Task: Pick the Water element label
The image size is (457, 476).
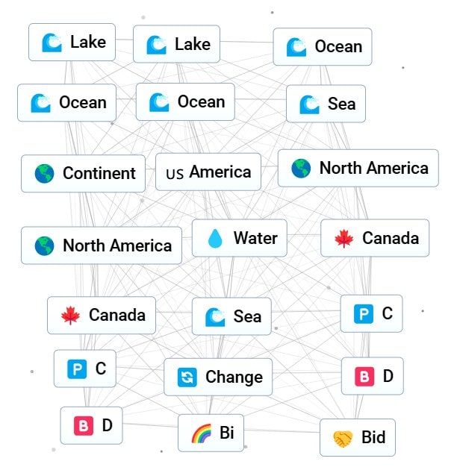Action: [255, 239]
